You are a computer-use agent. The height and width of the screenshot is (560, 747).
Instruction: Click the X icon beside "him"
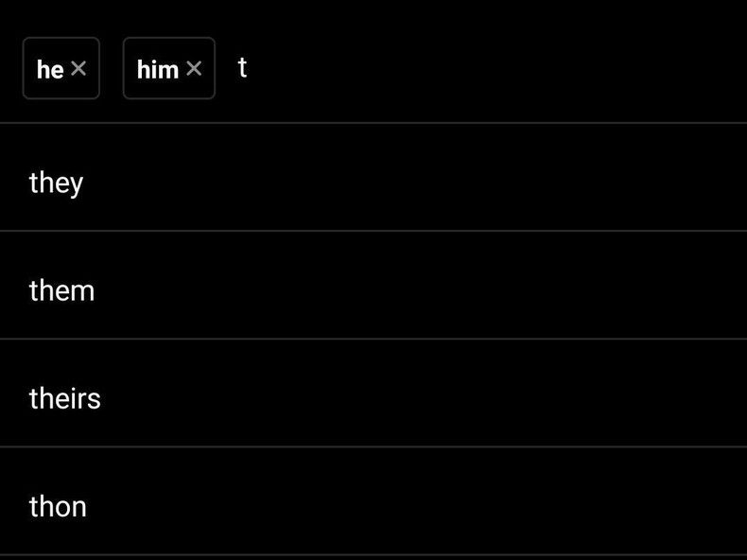click(194, 68)
